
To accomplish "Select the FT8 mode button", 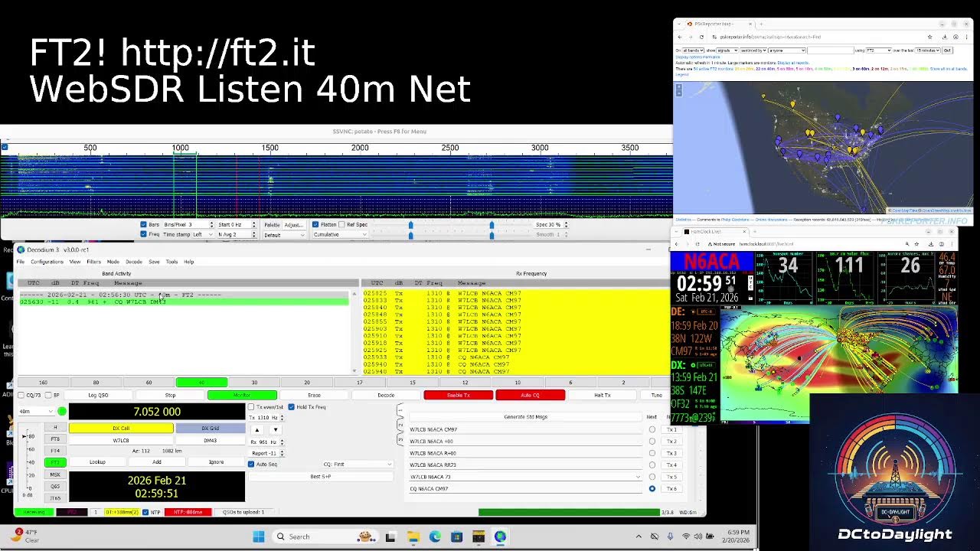I will 55,439.
